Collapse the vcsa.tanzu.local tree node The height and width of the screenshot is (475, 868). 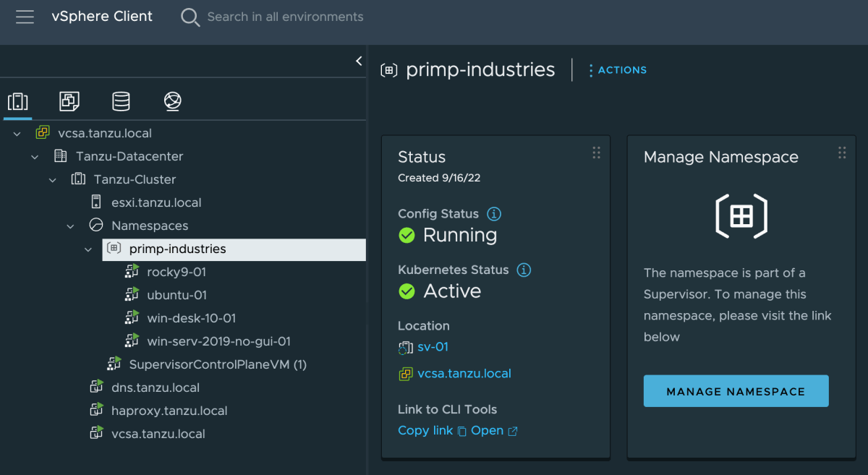(x=17, y=134)
